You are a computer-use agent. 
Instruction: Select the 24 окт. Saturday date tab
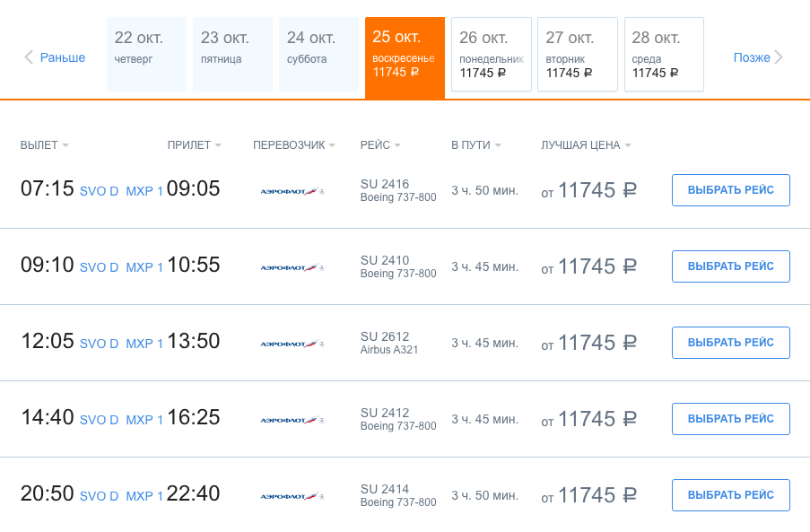(x=318, y=55)
